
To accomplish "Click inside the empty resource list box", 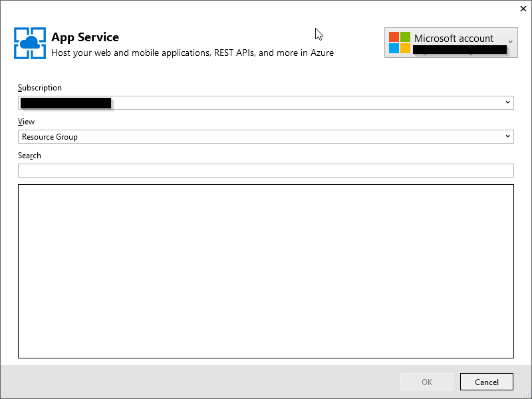I will [266, 271].
